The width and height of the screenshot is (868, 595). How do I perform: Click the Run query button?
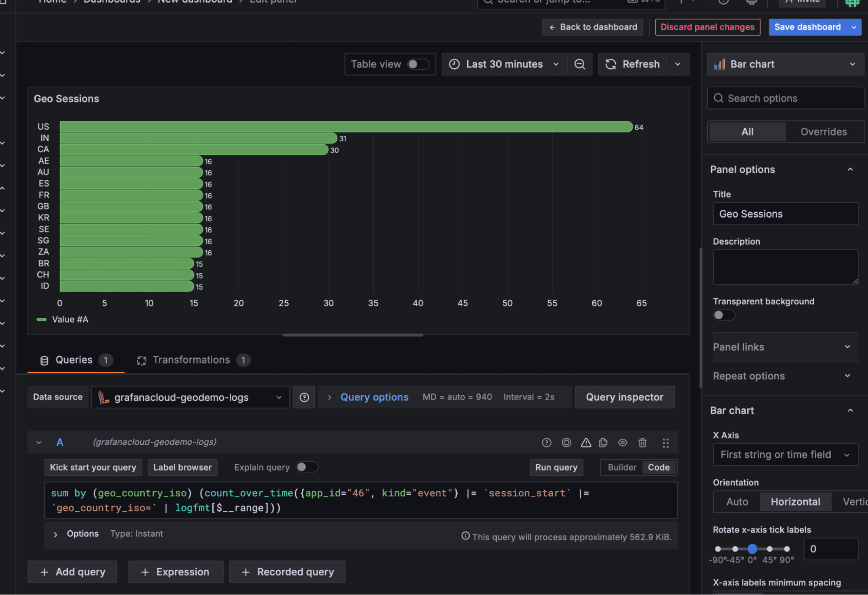[x=556, y=467]
